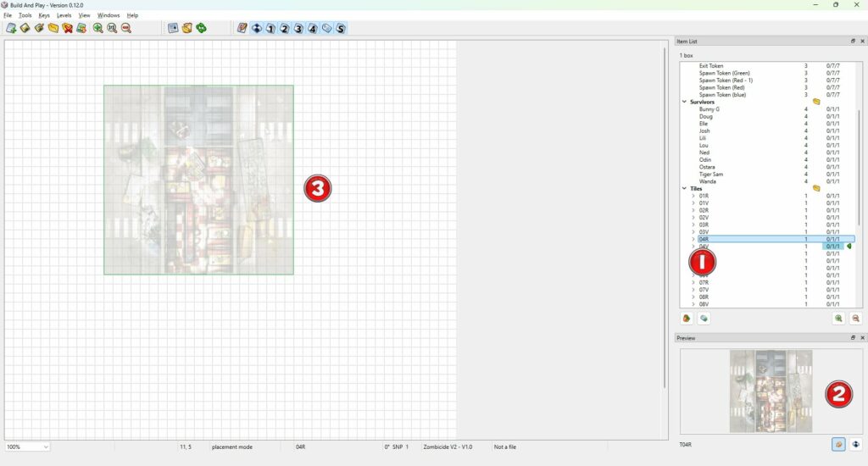Image resolution: width=868 pixels, height=466 pixels.
Task: Open the Tools menu
Action: click(25, 15)
